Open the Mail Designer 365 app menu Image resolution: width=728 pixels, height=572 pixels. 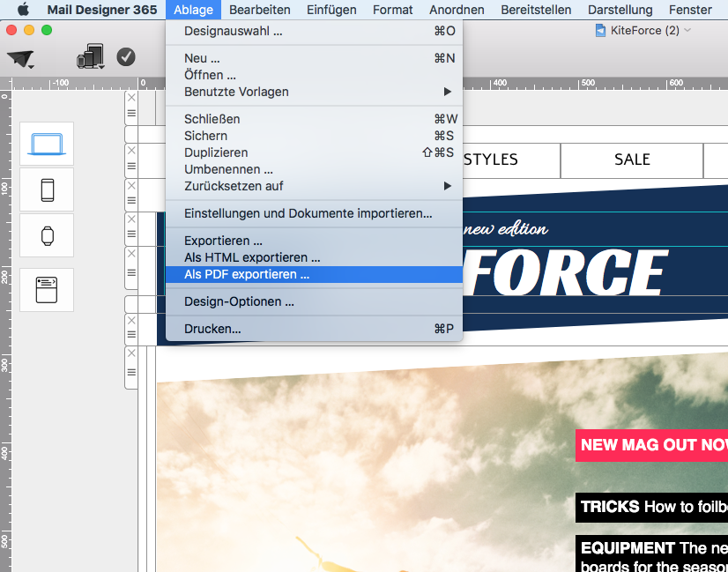[x=102, y=10]
